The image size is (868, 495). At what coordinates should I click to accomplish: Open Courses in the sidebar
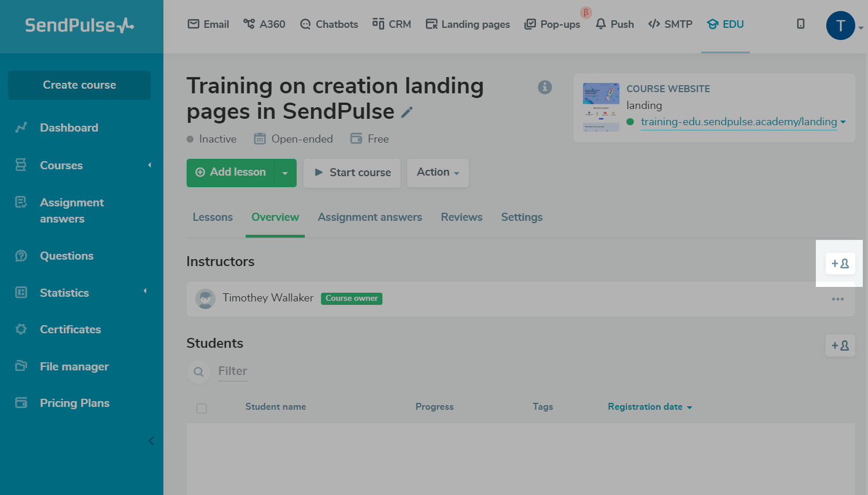tap(61, 165)
